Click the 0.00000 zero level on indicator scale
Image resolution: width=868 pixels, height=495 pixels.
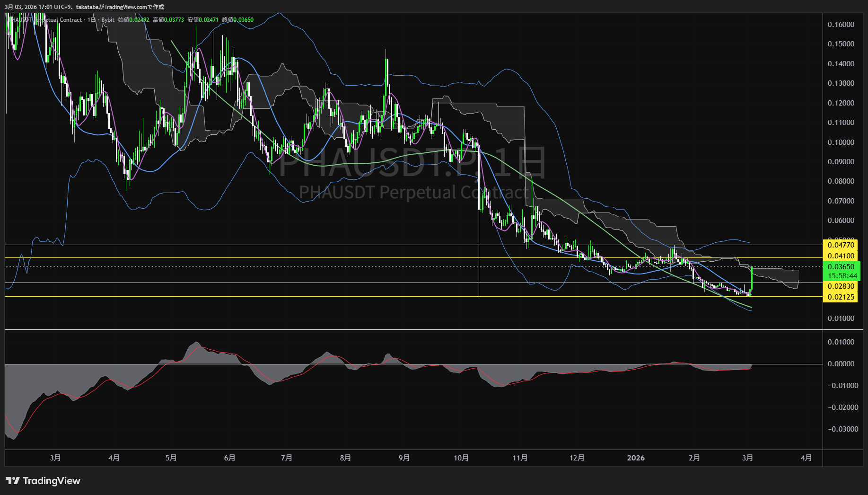(841, 364)
